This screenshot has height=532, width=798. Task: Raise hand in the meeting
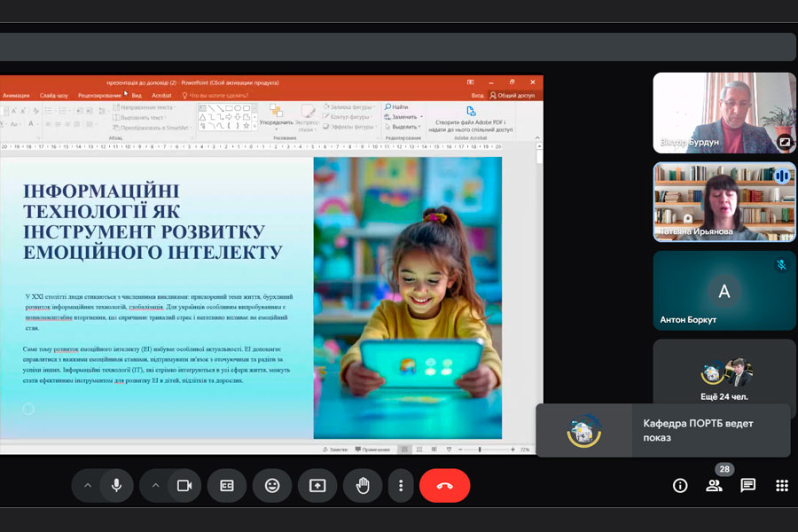tap(362, 485)
